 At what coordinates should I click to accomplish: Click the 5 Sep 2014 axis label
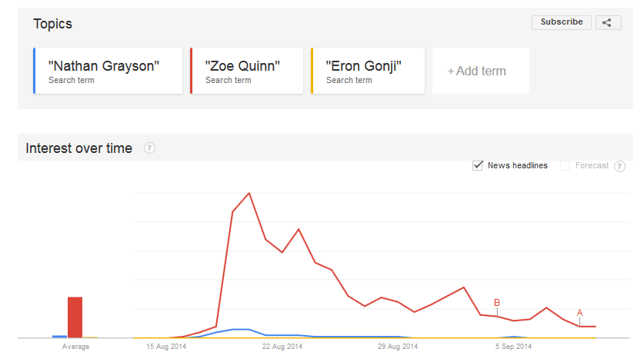[x=512, y=347]
